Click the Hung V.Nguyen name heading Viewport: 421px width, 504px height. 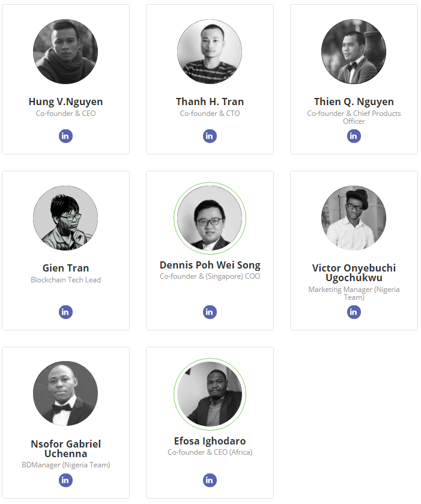[65, 102]
